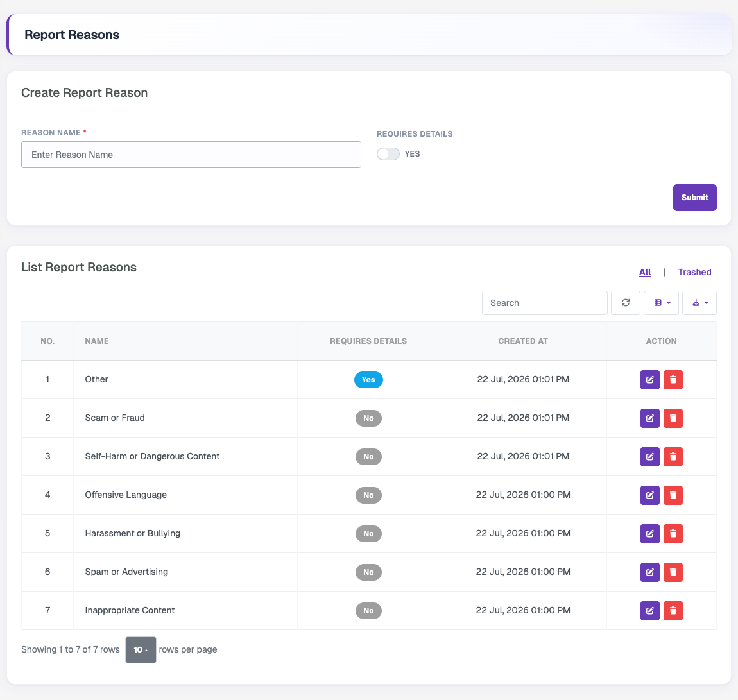This screenshot has width=738, height=700.
Task: Open the export data dropdown
Action: (699, 303)
